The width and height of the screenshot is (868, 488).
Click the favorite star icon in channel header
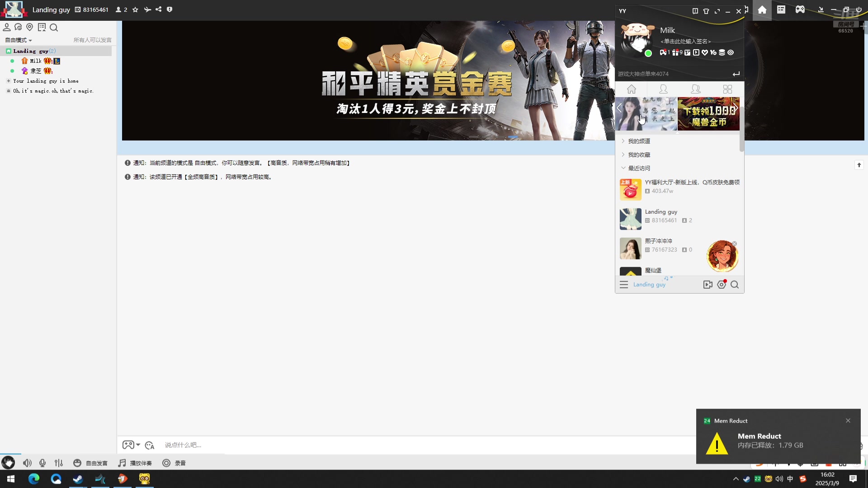tap(135, 9)
